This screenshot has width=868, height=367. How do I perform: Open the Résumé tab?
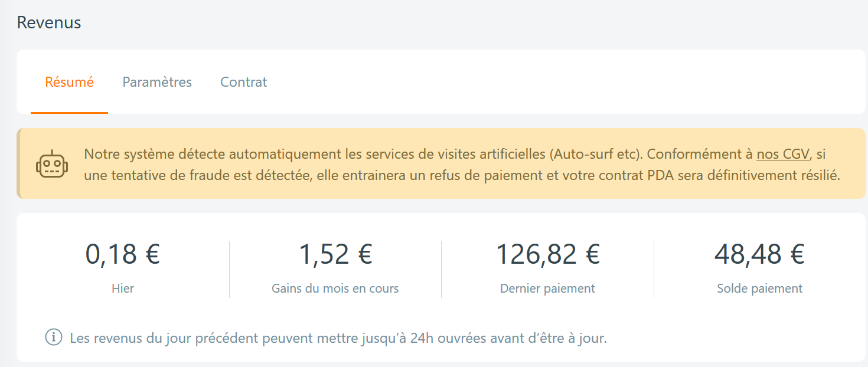pyautogui.click(x=69, y=82)
